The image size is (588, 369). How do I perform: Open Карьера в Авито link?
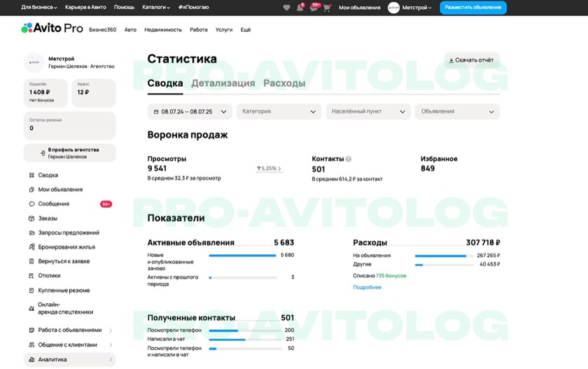tap(85, 7)
